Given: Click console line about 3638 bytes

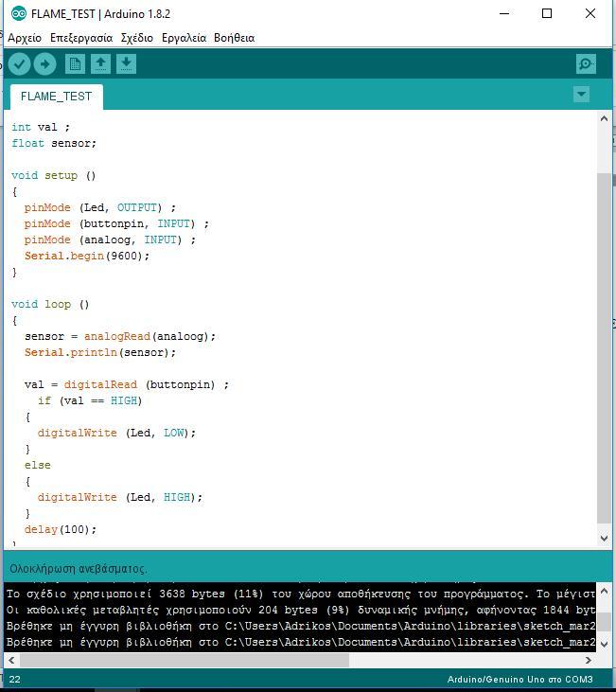Looking at the screenshot, I should (301, 594).
